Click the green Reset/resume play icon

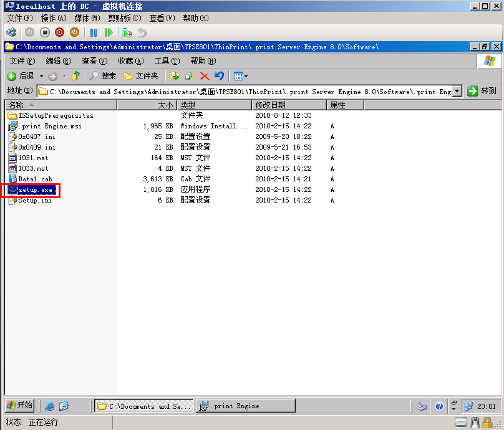pyautogui.click(x=109, y=32)
